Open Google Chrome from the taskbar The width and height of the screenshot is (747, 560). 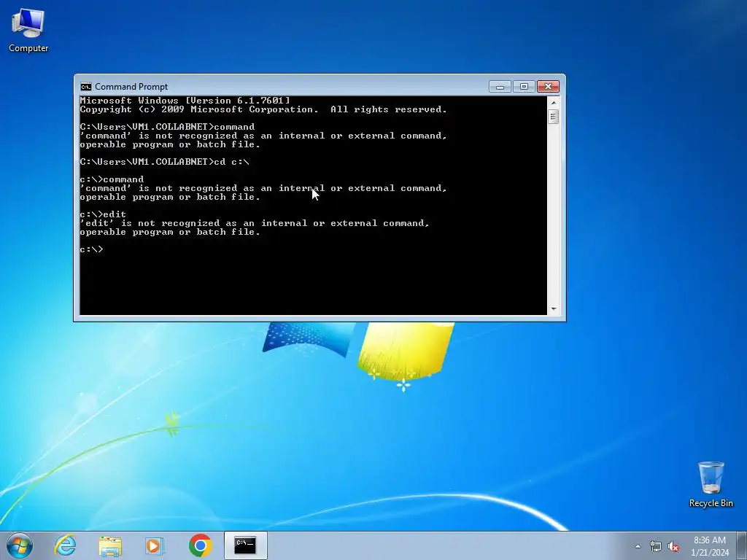coord(201,545)
